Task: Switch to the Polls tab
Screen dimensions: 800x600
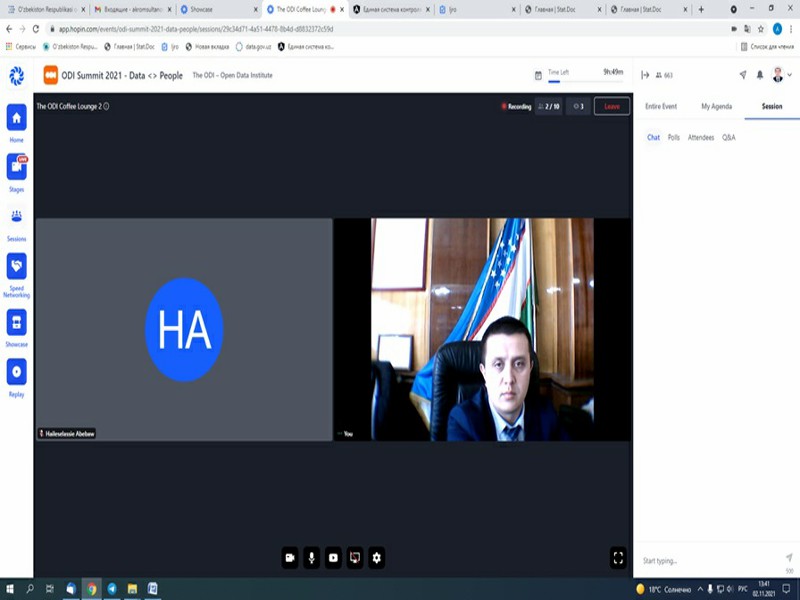Action: [x=674, y=137]
